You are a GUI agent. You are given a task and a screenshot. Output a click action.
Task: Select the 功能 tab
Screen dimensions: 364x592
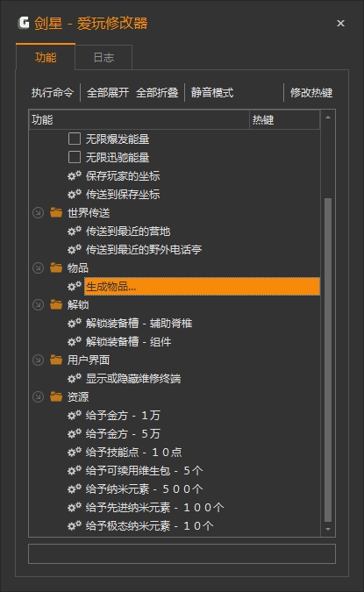pos(46,57)
